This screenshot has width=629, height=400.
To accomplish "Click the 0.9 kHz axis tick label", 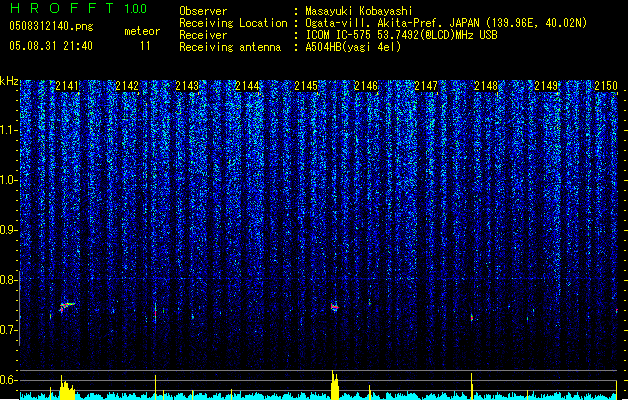I will 8,230.
